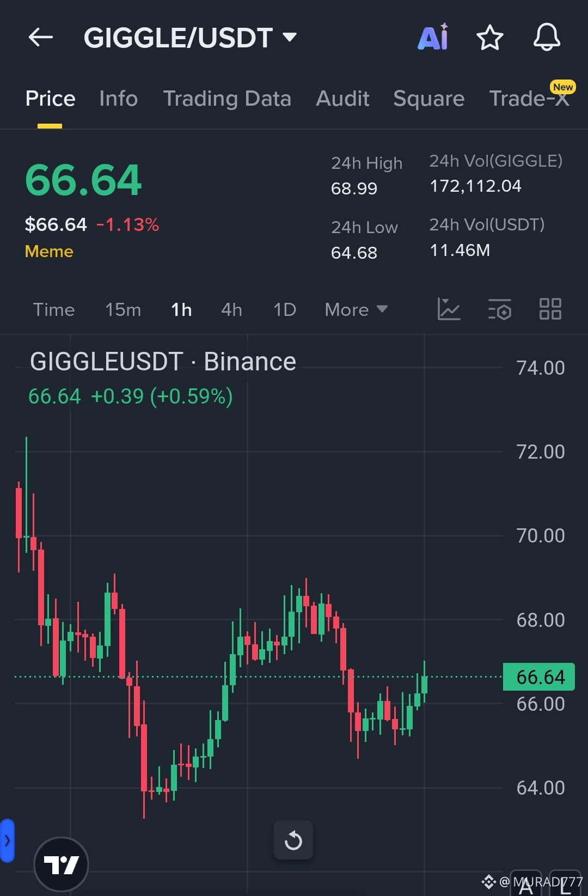Expand the More timeframes dropdown

click(x=357, y=309)
